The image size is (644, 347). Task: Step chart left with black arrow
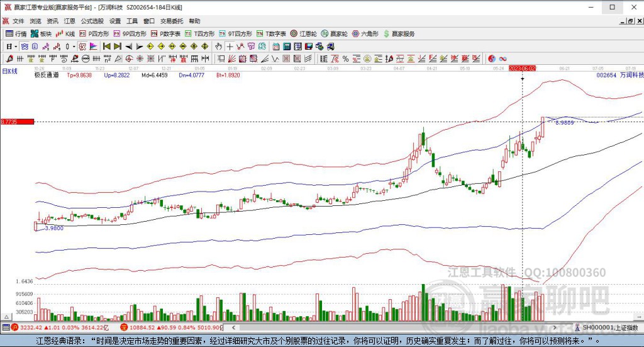128,47
